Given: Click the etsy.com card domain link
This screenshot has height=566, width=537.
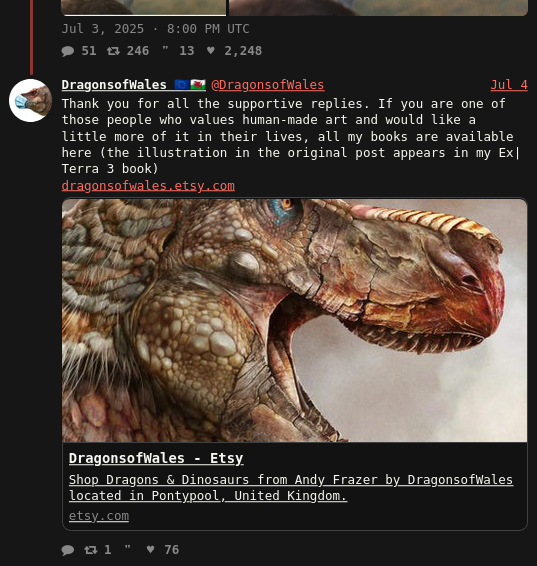Looking at the screenshot, I should click(99, 516).
